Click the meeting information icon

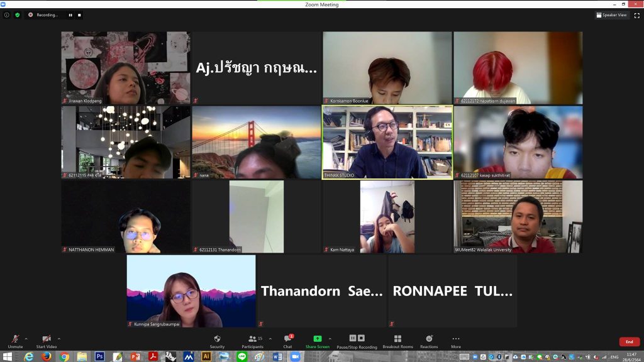(7, 15)
